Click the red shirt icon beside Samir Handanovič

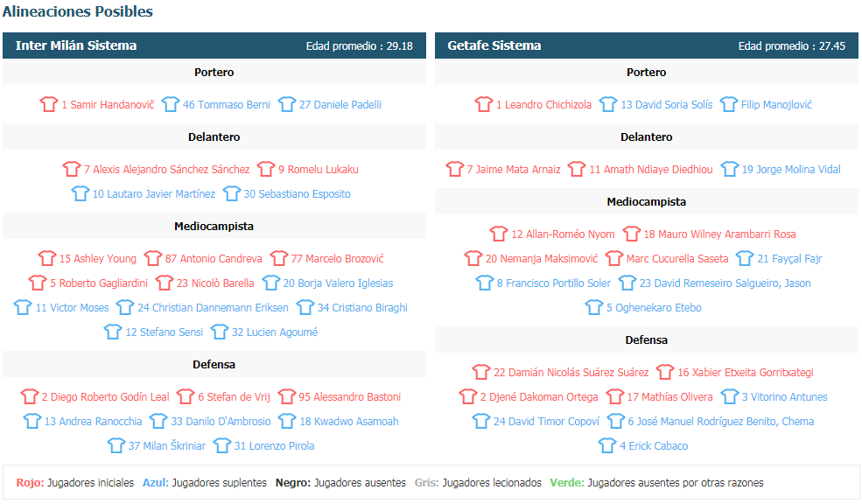pos(48,104)
